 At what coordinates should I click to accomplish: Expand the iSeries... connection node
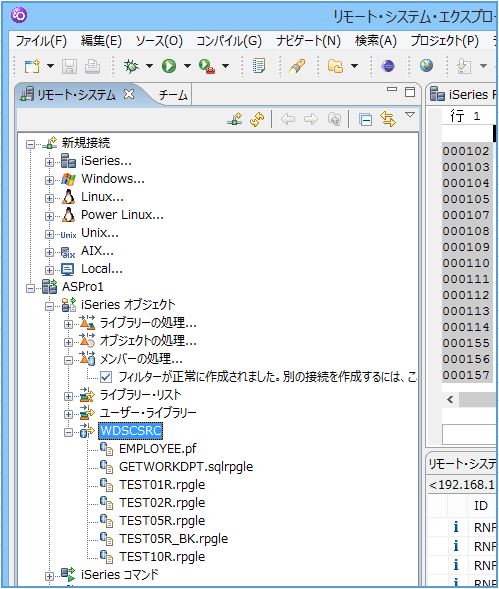point(49,162)
